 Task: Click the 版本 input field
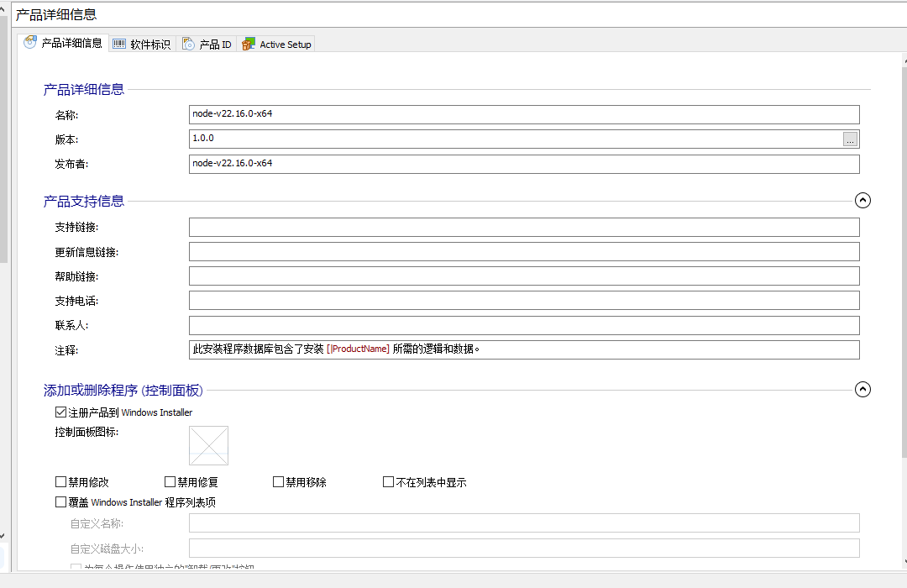[x=524, y=139]
